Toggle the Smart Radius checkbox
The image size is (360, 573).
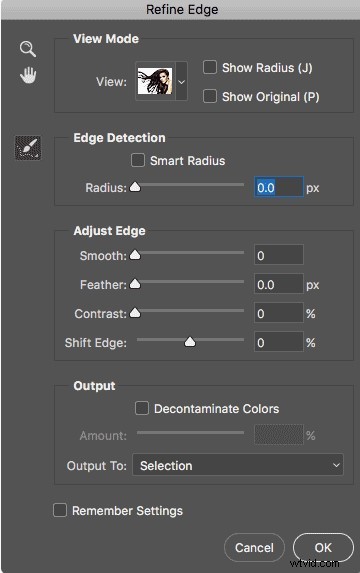click(x=138, y=160)
